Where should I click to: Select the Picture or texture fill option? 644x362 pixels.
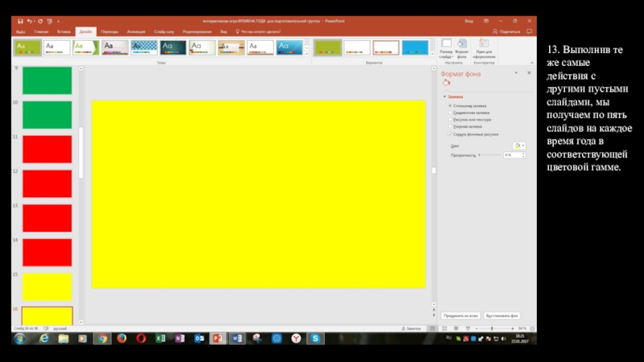coord(449,120)
